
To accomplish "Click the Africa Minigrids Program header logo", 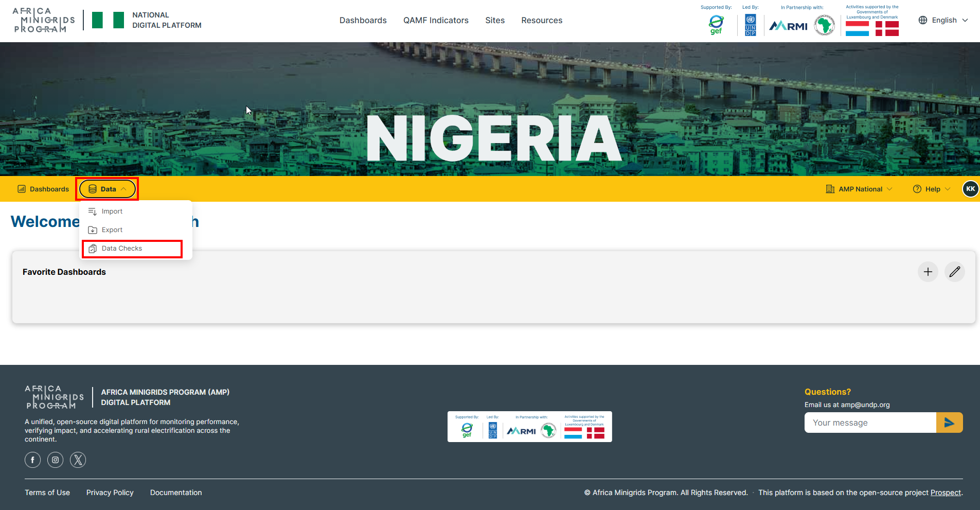I will (x=44, y=21).
